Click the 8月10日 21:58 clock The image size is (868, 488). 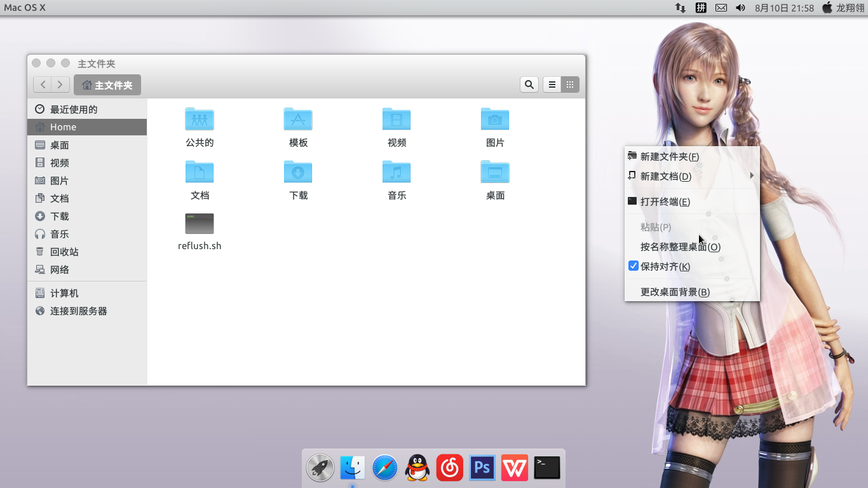point(784,8)
